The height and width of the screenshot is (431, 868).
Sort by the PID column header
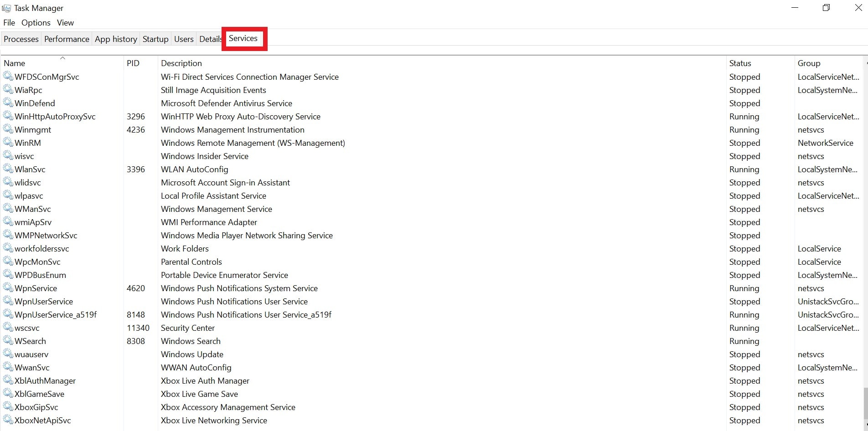(x=140, y=63)
